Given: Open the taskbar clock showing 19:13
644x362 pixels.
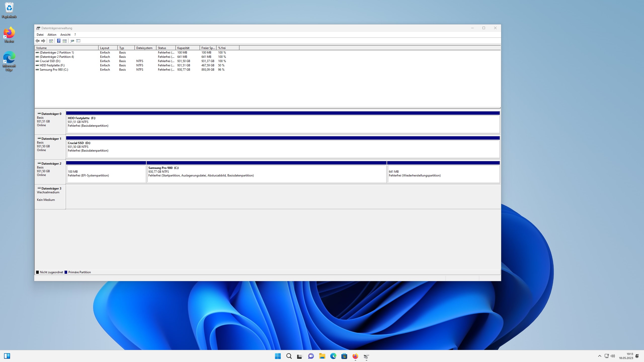Looking at the screenshot, I should [x=626, y=356].
